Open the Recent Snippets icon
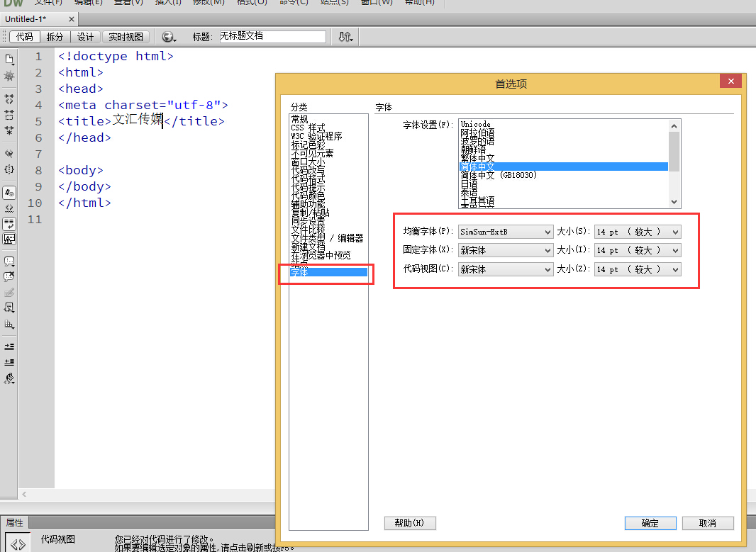756x552 pixels. (9, 308)
